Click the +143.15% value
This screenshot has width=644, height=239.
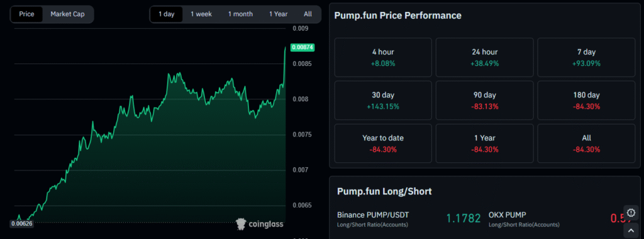coord(383,106)
